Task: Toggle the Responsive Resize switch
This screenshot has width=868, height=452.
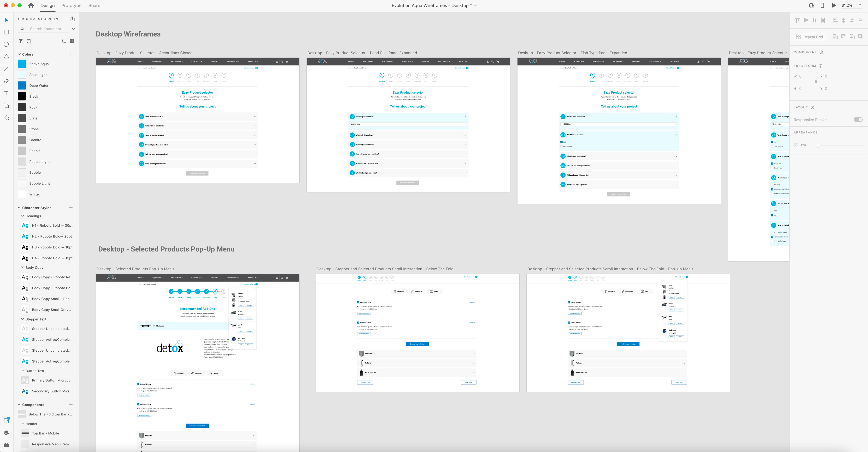Action: (x=858, y=120)
